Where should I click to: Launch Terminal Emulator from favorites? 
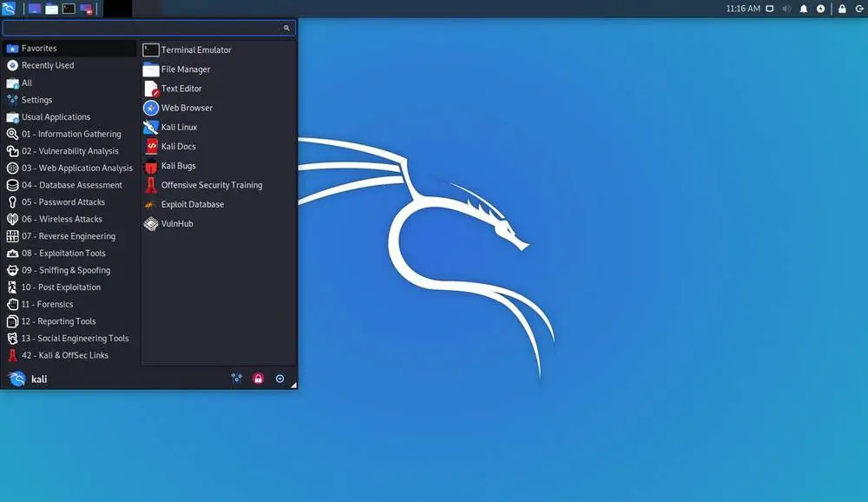click(219, 50)
